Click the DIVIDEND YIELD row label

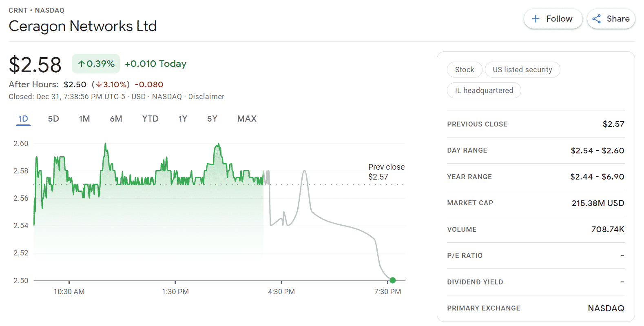tap(475, 282)
